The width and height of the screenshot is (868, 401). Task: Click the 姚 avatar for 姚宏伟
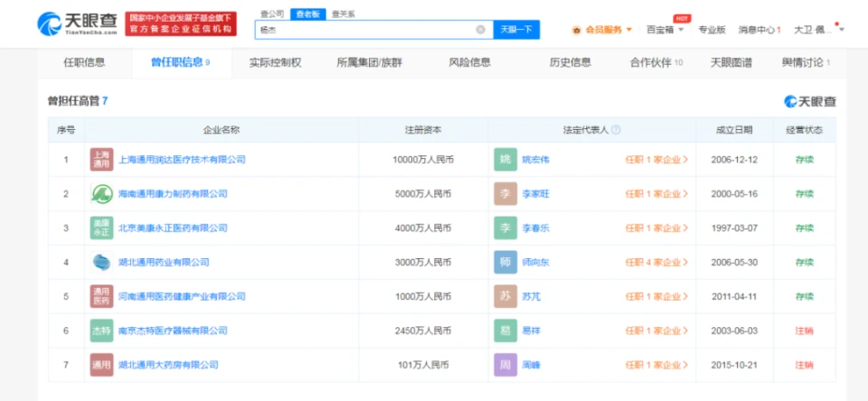click(505, 160)
